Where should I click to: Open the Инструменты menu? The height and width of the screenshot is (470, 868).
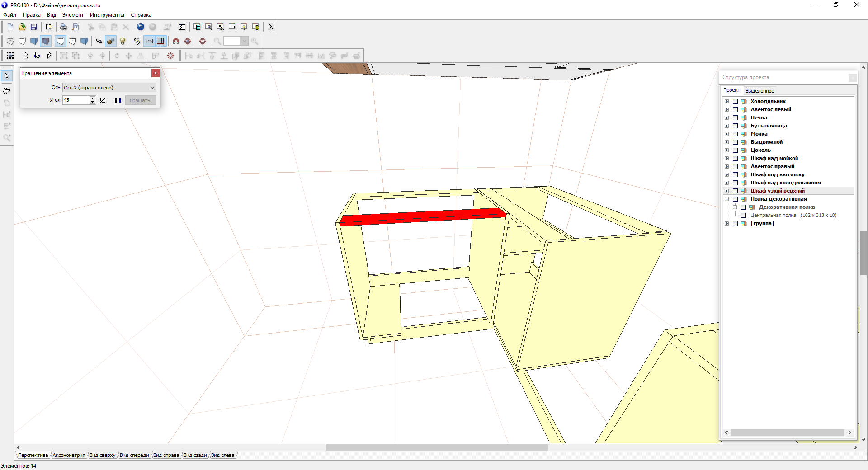point(107,15)
